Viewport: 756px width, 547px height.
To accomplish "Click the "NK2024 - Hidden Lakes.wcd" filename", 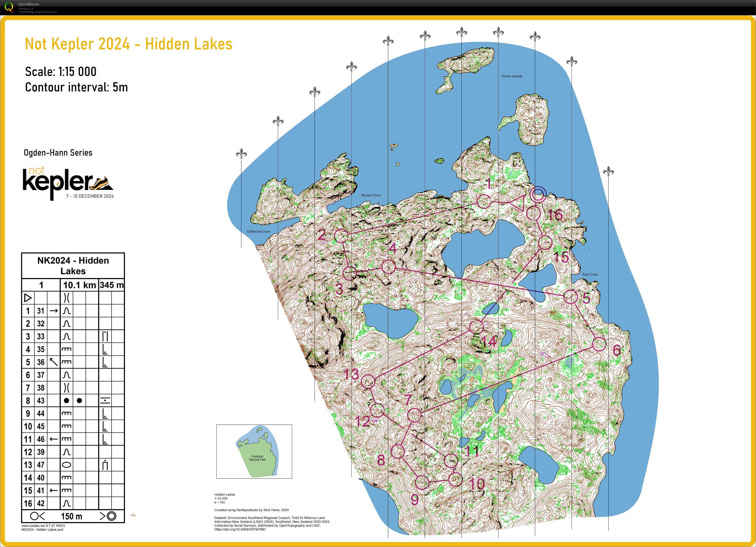I will pos(42,529).
